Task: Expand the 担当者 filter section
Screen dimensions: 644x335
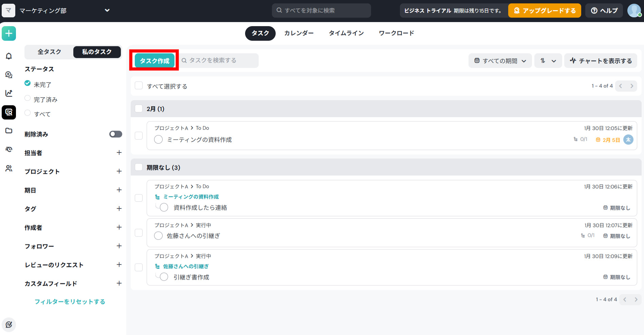Action: pyautogui.click(x=119, y=153)
